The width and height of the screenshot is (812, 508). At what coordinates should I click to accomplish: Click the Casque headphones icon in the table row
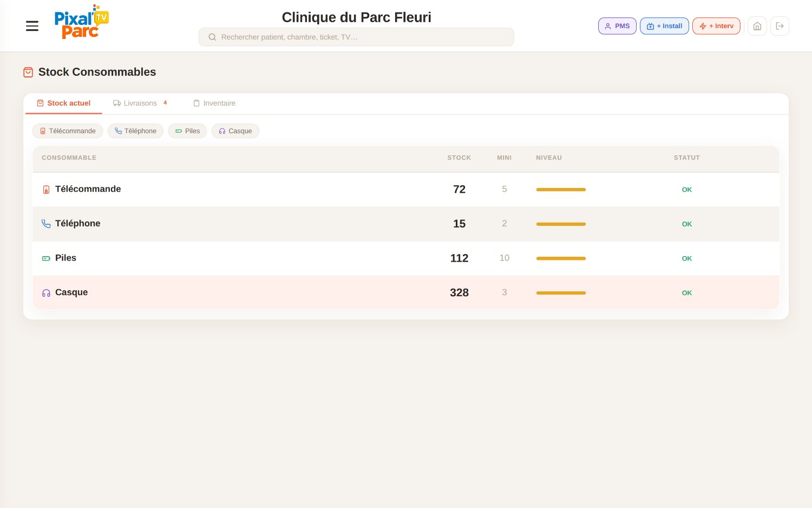pos(46,293)
